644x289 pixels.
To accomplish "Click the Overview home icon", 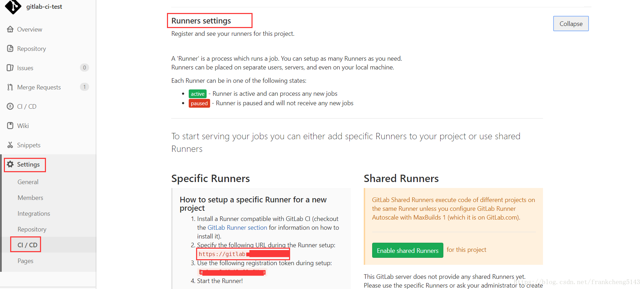I will (10, 29).
